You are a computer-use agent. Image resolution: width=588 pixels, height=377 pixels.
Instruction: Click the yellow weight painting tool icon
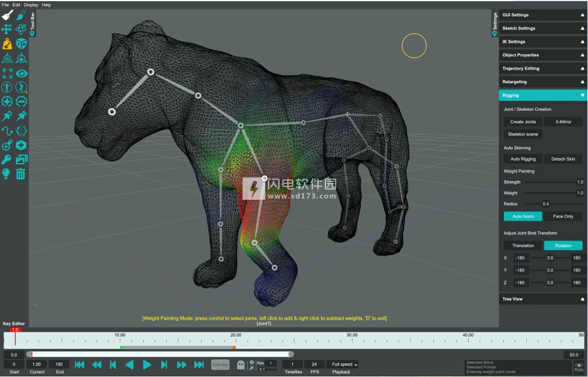pyautogui.click(x=7, y=44)
